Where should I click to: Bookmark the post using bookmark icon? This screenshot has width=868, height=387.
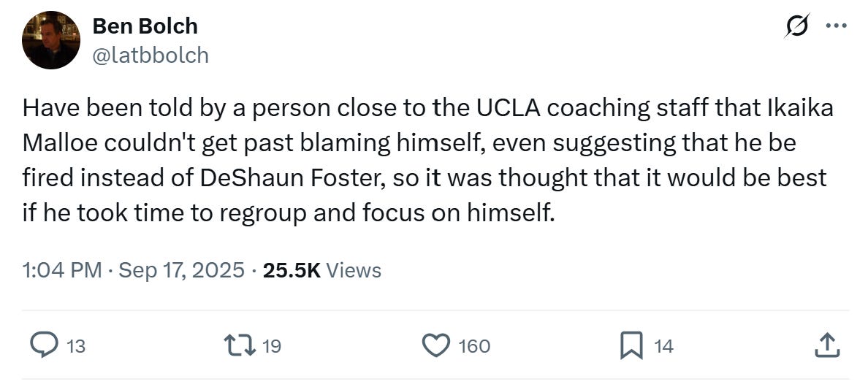click(x=631, y=345)
